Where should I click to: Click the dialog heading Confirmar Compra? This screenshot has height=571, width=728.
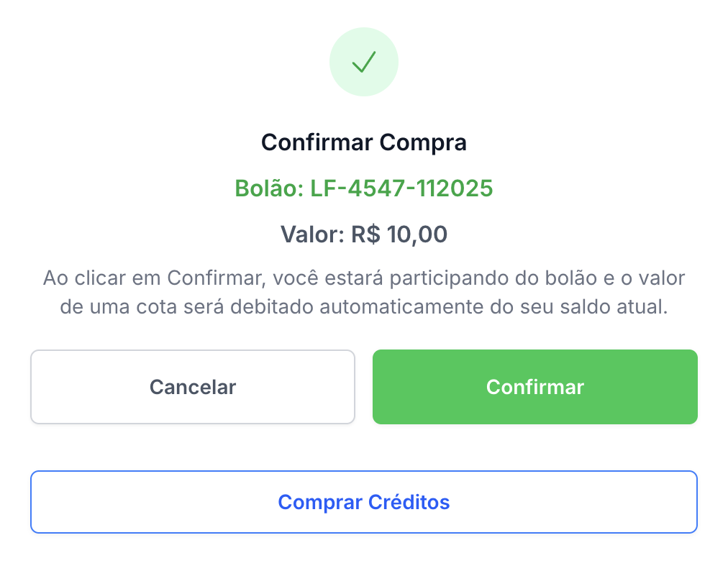(x=363, y=142)
